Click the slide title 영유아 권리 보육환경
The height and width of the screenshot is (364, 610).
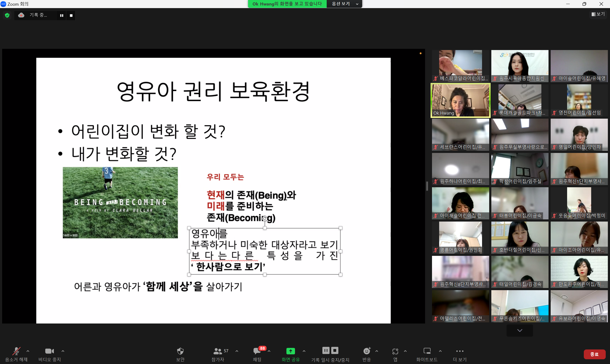point(213,91)
